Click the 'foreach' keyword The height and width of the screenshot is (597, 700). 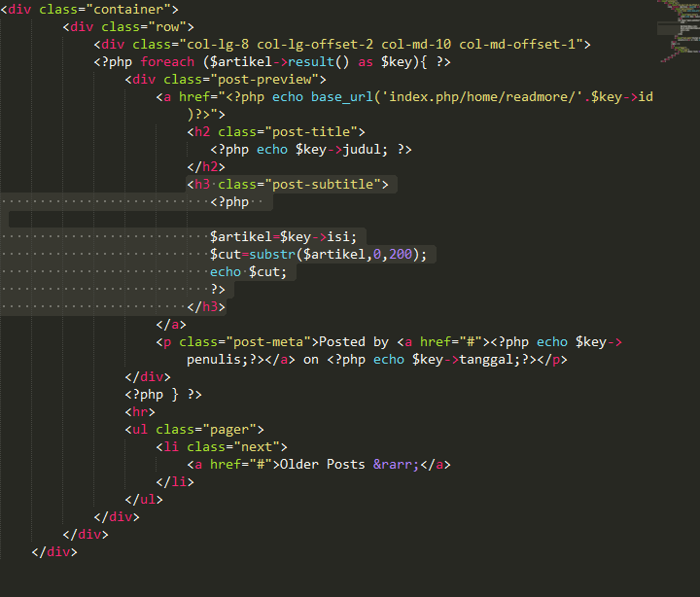pyautogui.click(x=167, y=61)
